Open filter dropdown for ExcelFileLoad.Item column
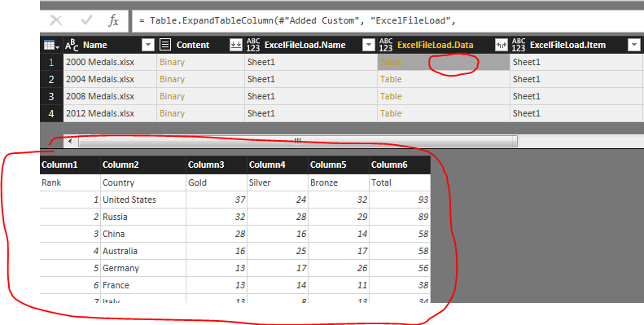Image resolution: width=644 pixels, height=325 pixels. coord(634,45)
